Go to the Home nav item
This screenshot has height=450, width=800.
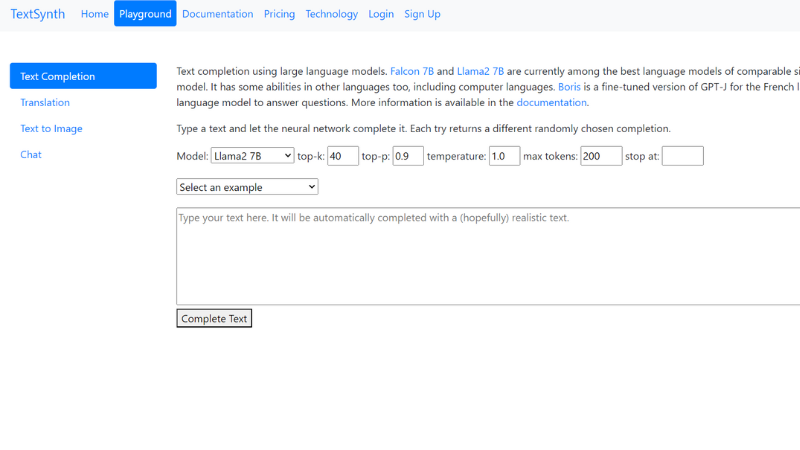[94, 14]
